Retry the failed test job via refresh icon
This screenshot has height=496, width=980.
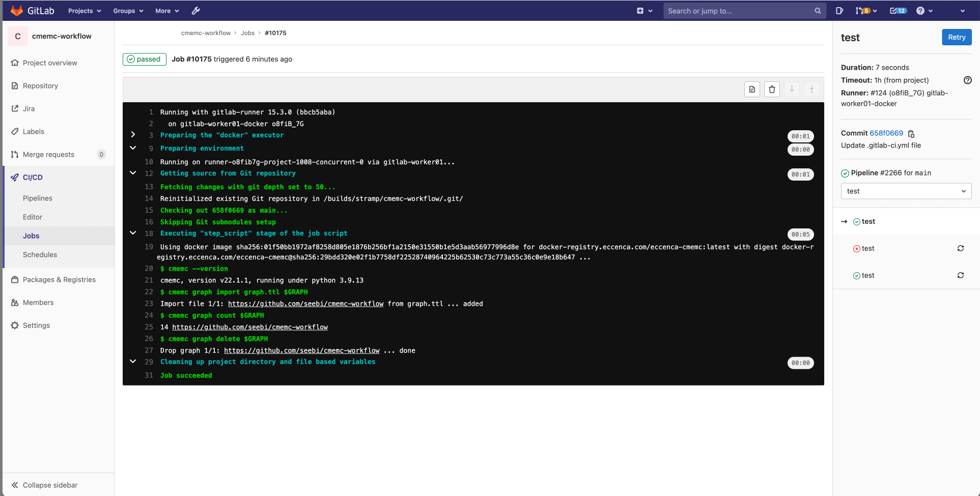[961, 248]
